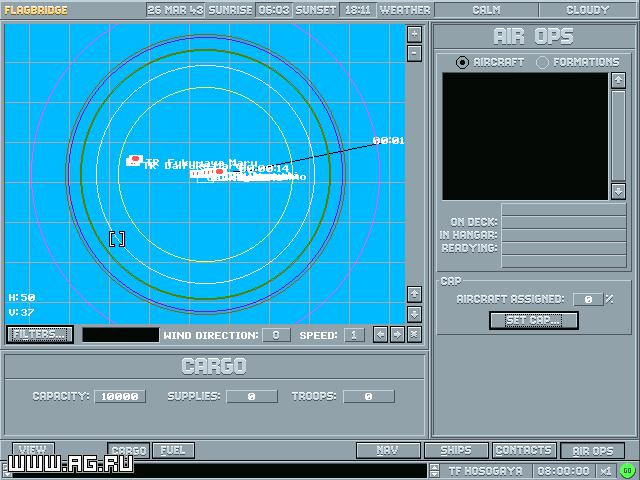Click aircraft list scroll down arrow

(x=618, y=191)
